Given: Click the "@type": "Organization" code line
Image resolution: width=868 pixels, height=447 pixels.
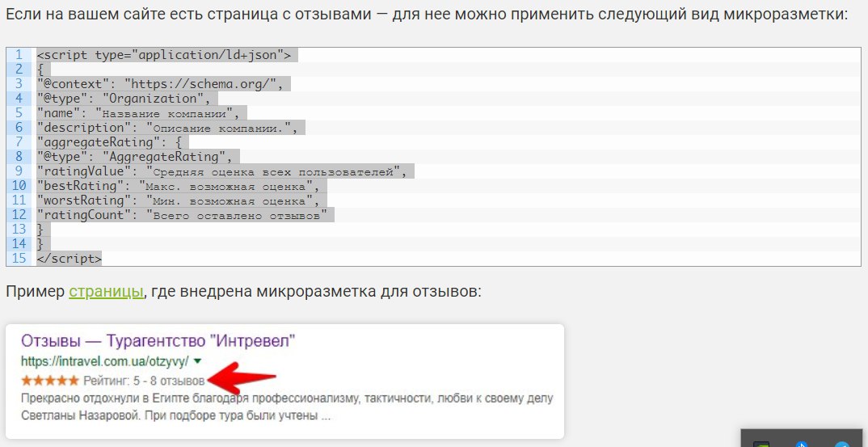Looking at the screenshot, I should [x=124, y=99].
